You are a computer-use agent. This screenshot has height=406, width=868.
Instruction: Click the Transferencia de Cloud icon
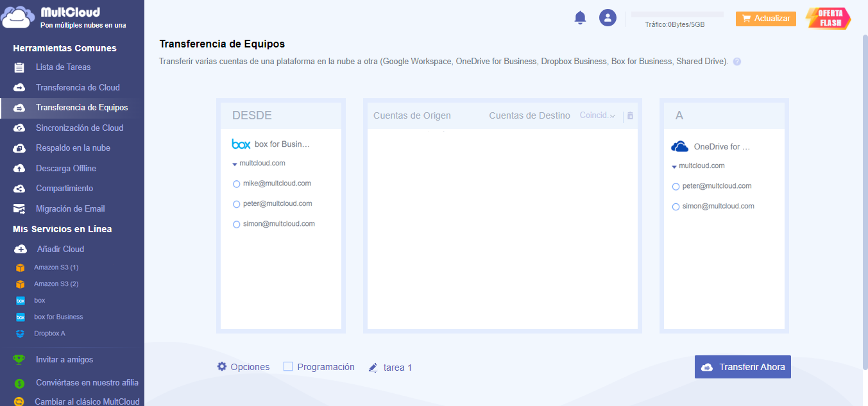(19, 87)
